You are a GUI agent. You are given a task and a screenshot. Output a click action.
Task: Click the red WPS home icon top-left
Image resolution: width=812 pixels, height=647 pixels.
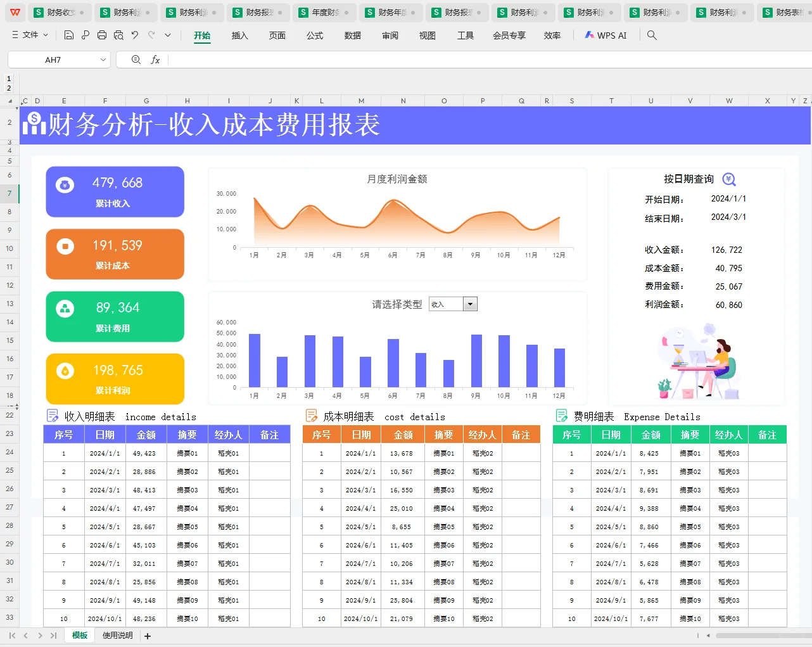(15, 12)
